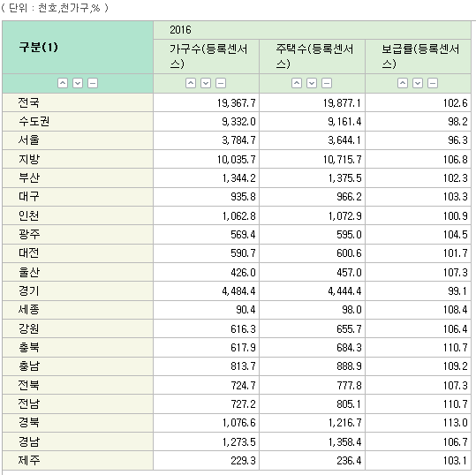Sort 가구수 column descending with down arrow
Screen dimensions: 476x475
(x=206, y=83)
